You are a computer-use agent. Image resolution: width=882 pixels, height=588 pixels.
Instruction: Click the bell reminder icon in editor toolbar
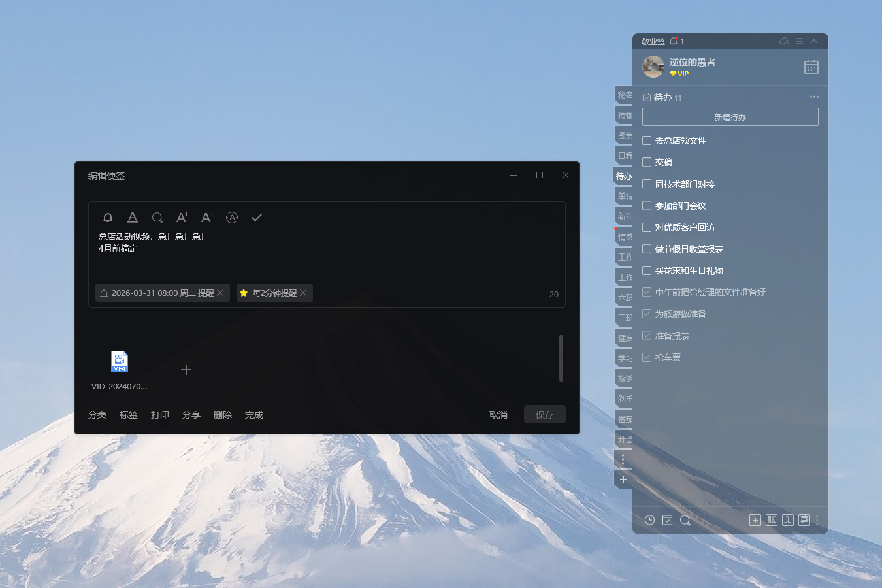pyautogui.click(x=108, y=218)
